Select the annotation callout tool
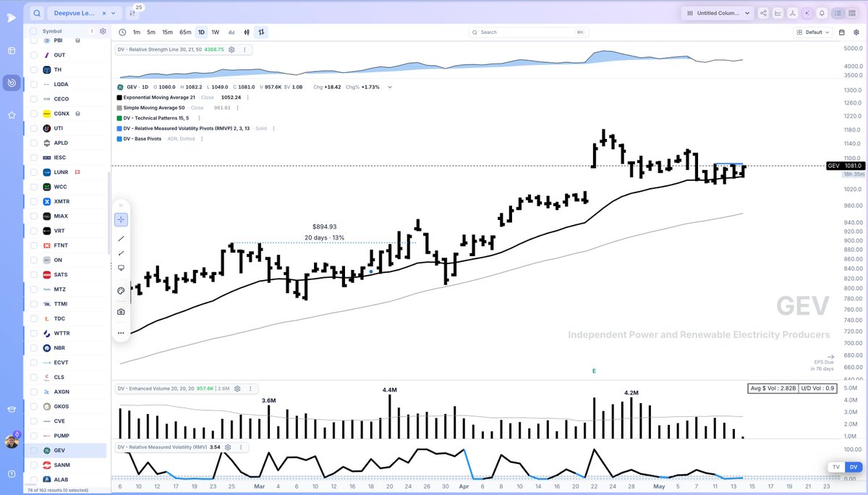Screen dimensions: 868x495 tap(121, 268)
